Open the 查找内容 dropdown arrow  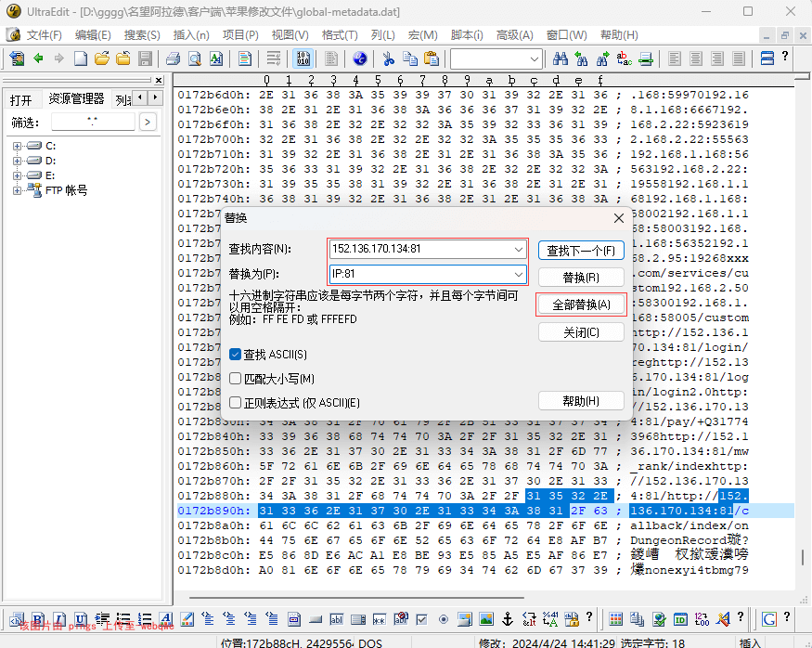coord(518,249)
